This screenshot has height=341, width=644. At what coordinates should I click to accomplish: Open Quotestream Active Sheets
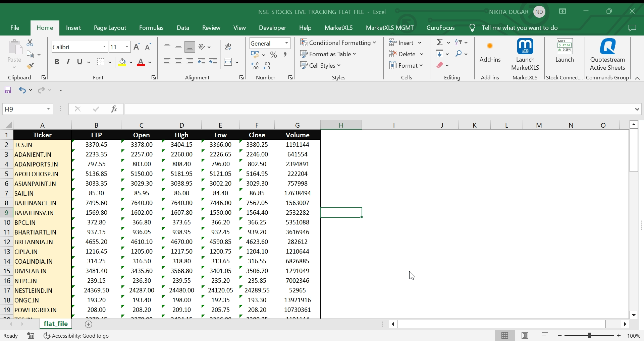click(x=607, y=54)
